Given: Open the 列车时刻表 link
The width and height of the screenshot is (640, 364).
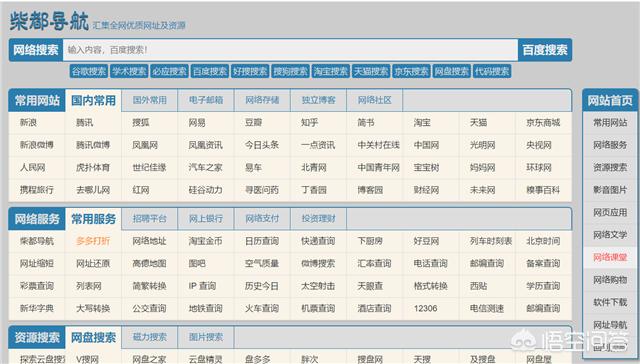Looking at the screenshot, I should (x=491, y=241).
